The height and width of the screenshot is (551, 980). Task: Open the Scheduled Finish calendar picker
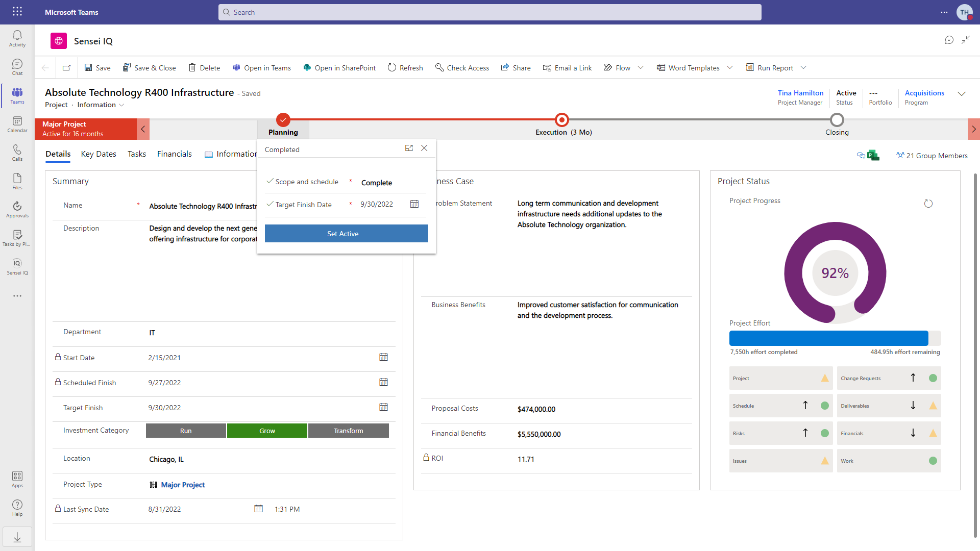pos(384,382)
